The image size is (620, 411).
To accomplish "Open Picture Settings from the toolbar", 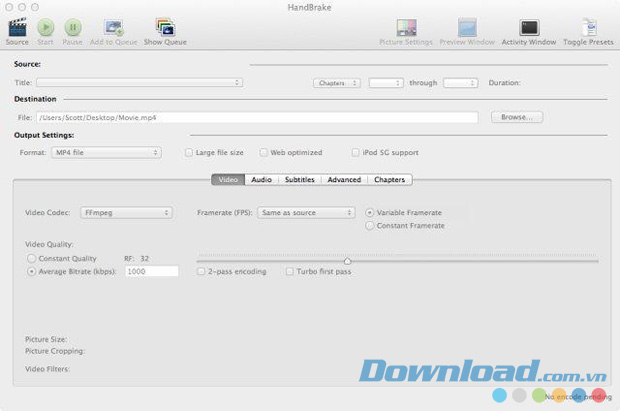I will (x=406, y=27).
